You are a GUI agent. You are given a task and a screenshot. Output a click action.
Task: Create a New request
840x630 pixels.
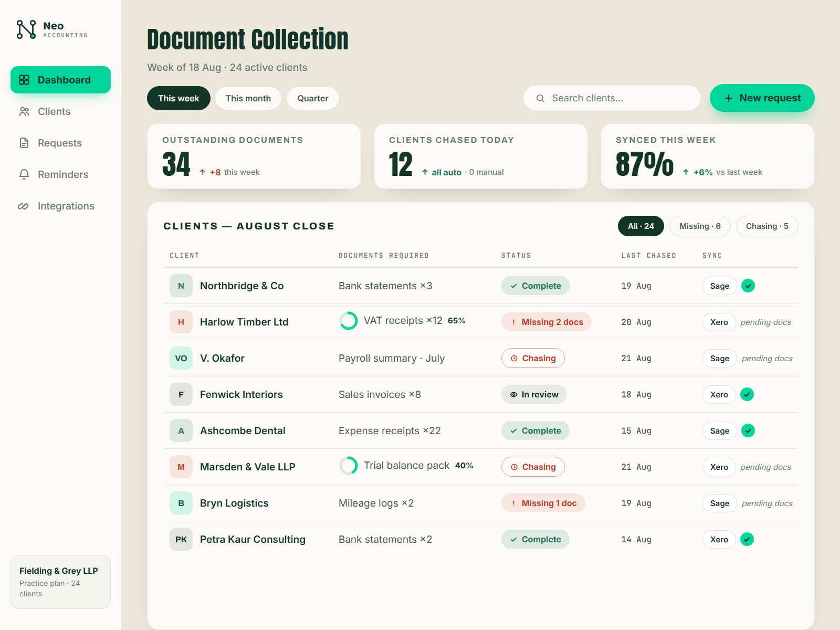point(762,98)
